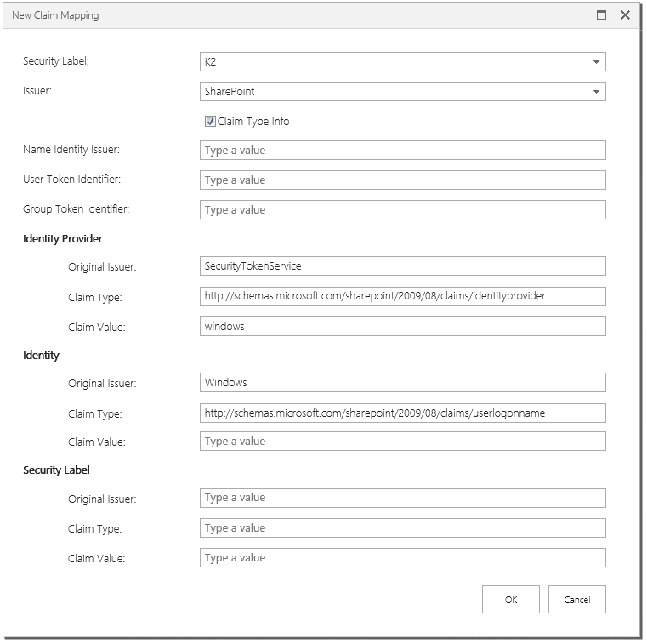Focus the Name Identity Issuer field
The width and height of the screenshot is (647, 644).
(x=402, y=151)
